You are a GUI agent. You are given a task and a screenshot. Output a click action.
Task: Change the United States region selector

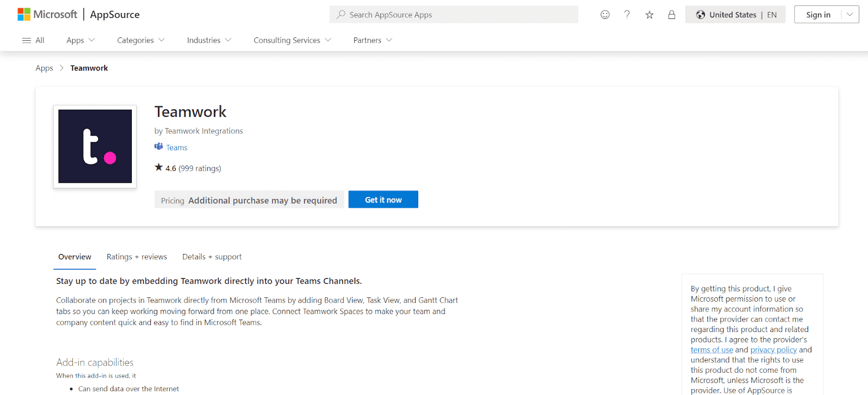[x=735, y=15]
